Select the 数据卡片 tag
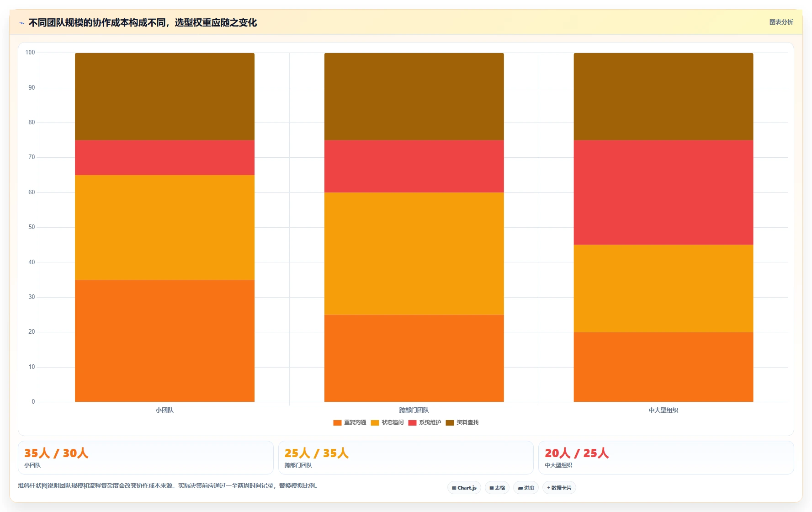The width and height of the screenshot is (812, 512). [x=559, y=488]
